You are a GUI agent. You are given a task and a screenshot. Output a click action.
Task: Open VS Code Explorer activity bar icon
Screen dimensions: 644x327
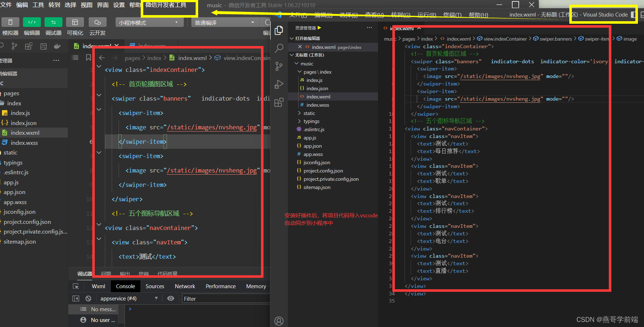click(x=279, y=31)
